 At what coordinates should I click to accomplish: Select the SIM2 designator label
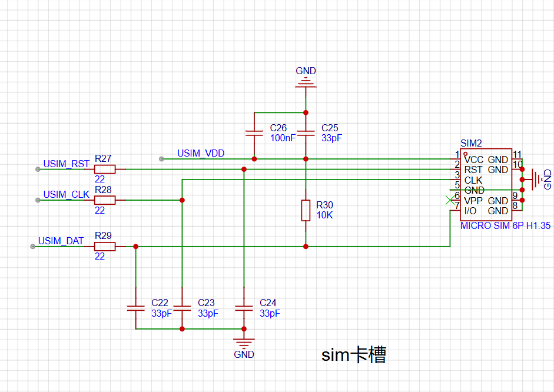coord(471,143)
